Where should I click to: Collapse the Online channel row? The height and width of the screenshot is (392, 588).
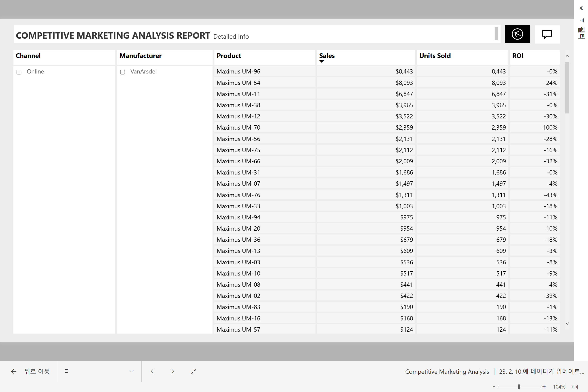pos(19,72)
